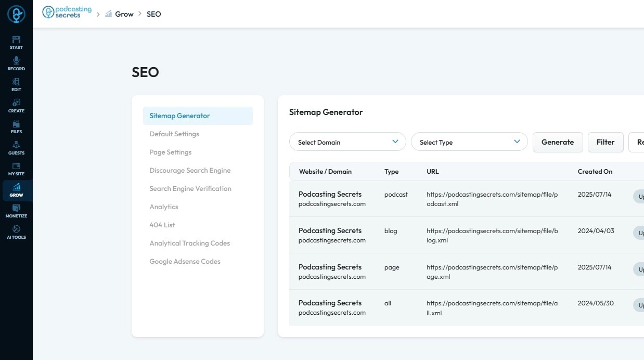This screenshot has height=360, width=644.
Task: Click the Filter button
Action: click(606, 142)
